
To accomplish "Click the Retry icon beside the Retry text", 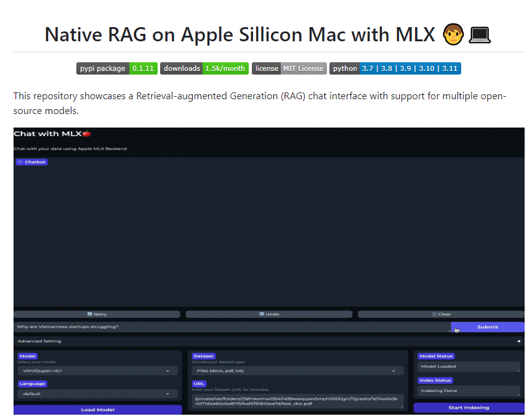I will tap(89, 314).
